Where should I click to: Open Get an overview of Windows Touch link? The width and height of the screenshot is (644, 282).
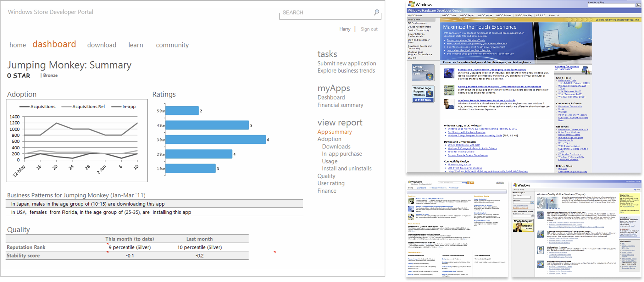click(466, 40)
